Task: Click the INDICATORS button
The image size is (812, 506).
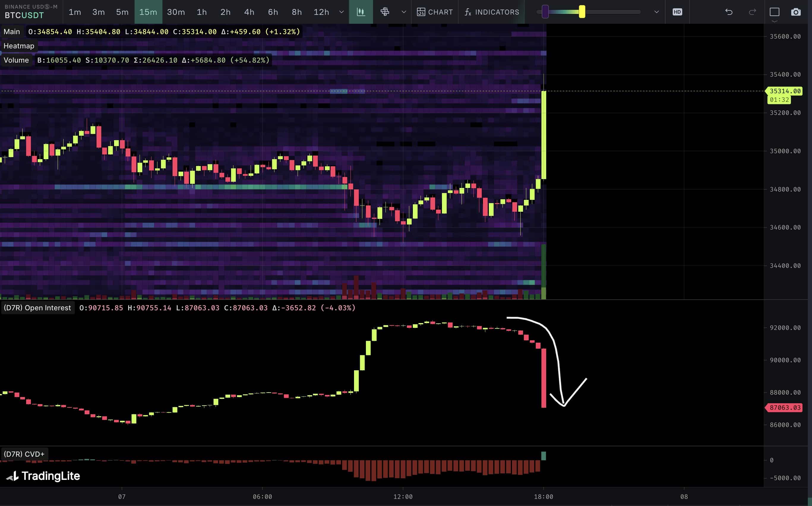Action: tap(492, 12)
